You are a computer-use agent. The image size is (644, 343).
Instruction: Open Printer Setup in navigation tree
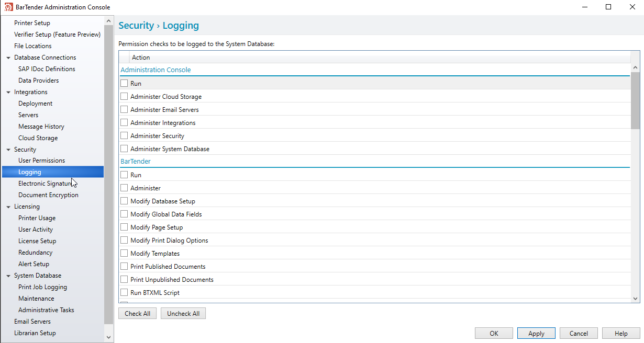click(32, 23)
